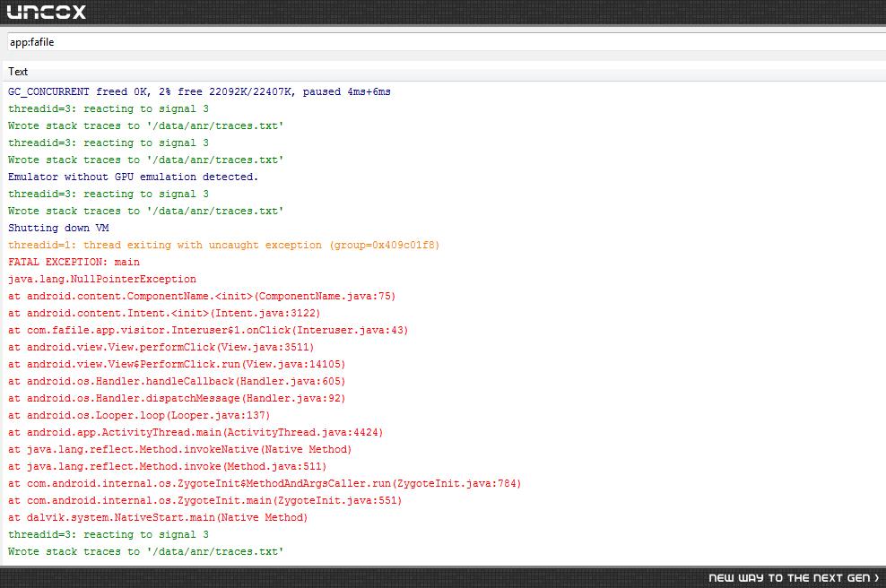Select the Looper.loop (Looper.java:137) line
Image resolution: width=886 pixels, height=588 pixels.
pyautogui.click(x=139, y=415)
